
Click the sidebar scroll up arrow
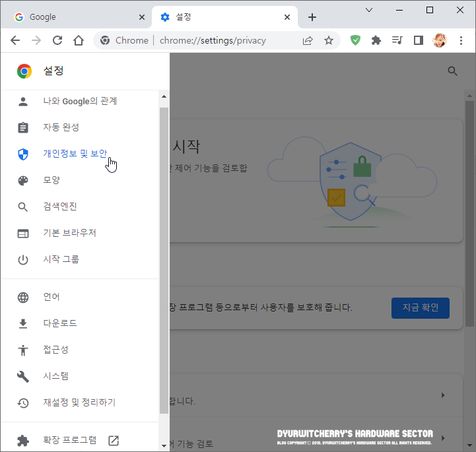[x=164, y=96]
